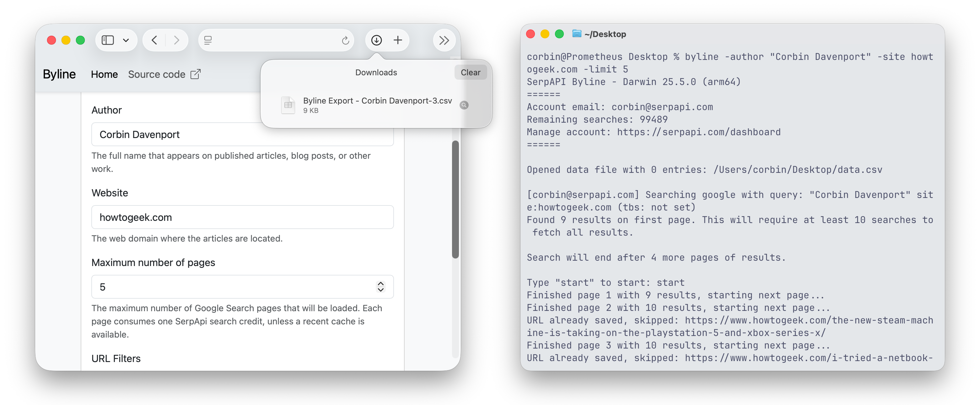Click the Safari yellow minimize button

(x=66, y=40)
